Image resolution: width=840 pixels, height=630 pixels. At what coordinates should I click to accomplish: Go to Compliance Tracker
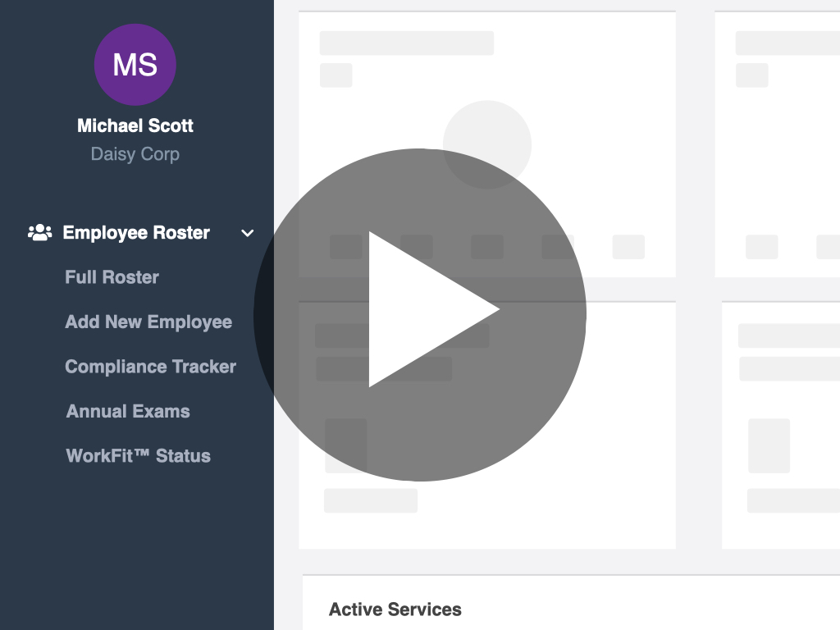(151, 367)
